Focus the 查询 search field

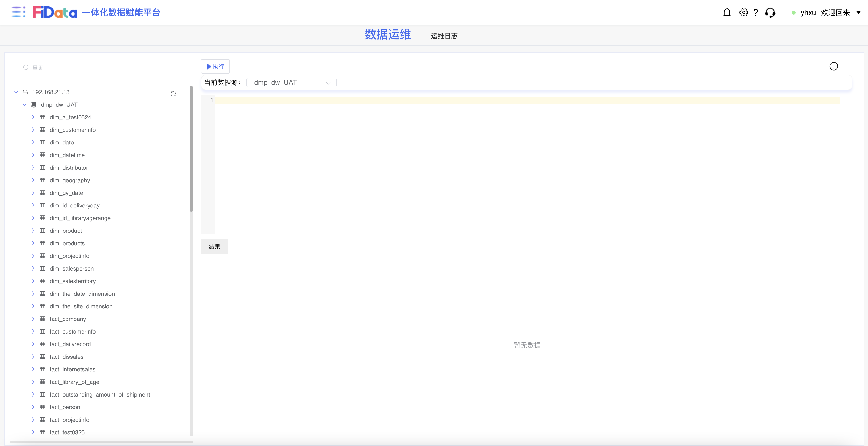[100, 67]
